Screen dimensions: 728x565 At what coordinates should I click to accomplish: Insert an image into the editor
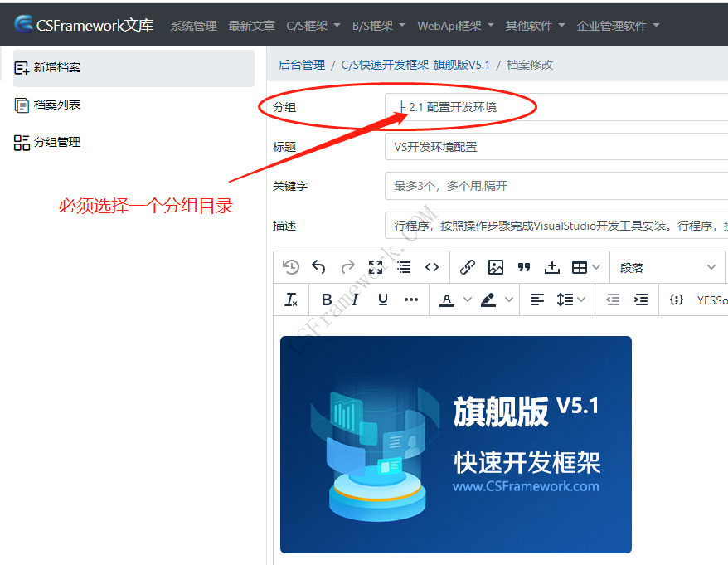[x=496, y=267]
